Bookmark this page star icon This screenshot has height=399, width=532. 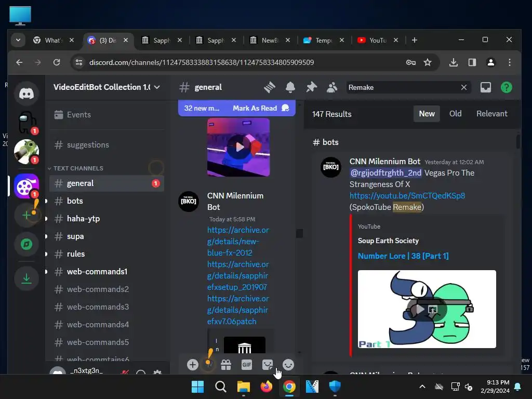(428, 62)
